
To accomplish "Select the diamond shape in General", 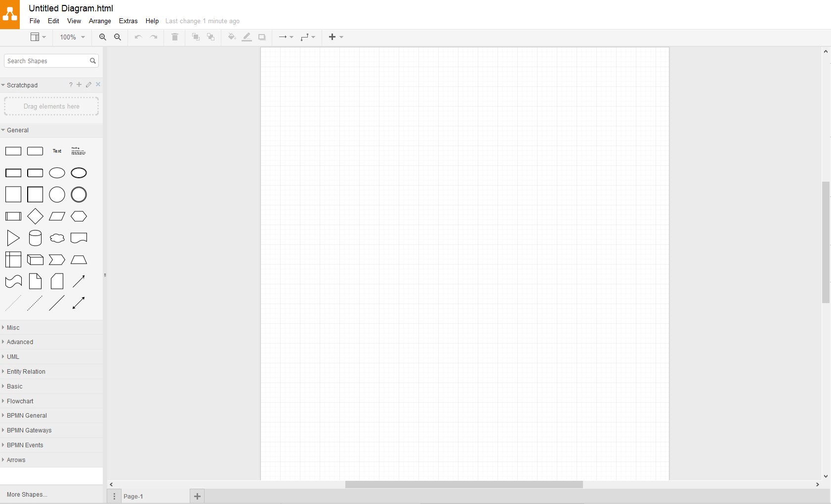I will 35,216.
